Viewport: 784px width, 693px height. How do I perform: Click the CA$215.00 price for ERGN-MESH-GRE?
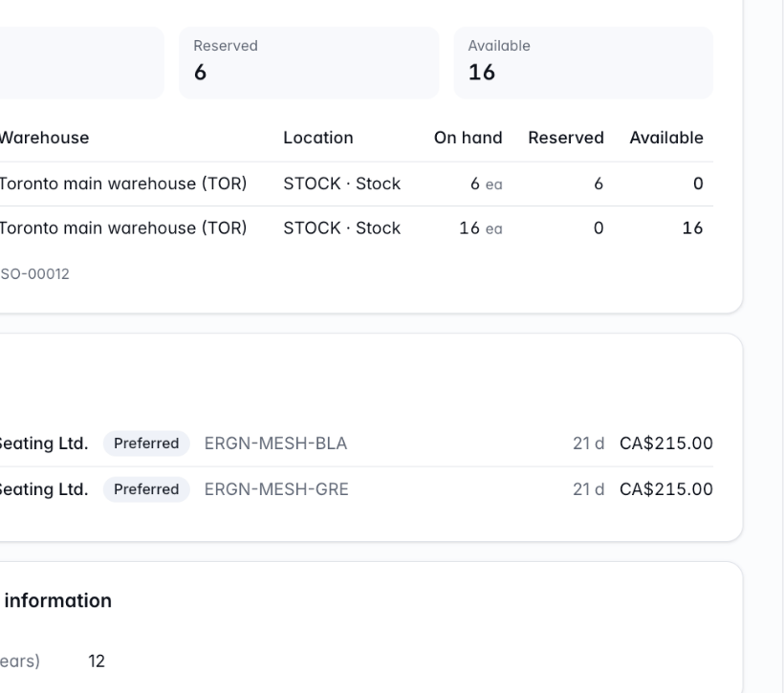[666, 489]
